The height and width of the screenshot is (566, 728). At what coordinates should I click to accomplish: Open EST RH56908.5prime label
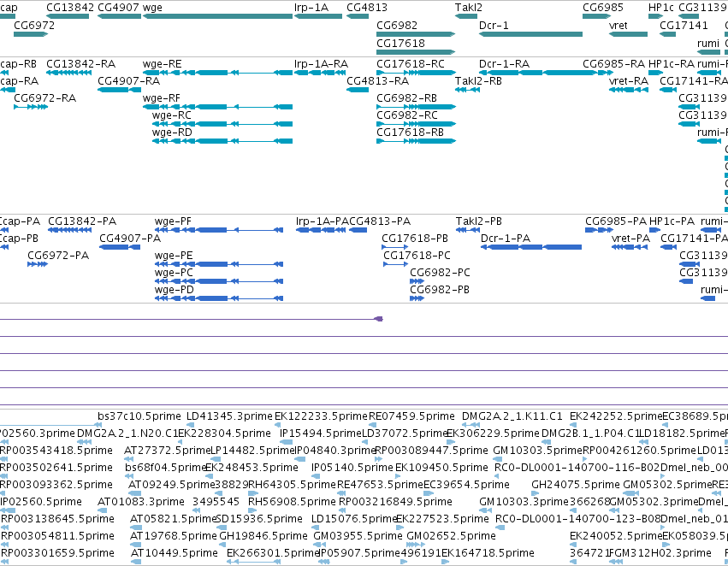292,502
